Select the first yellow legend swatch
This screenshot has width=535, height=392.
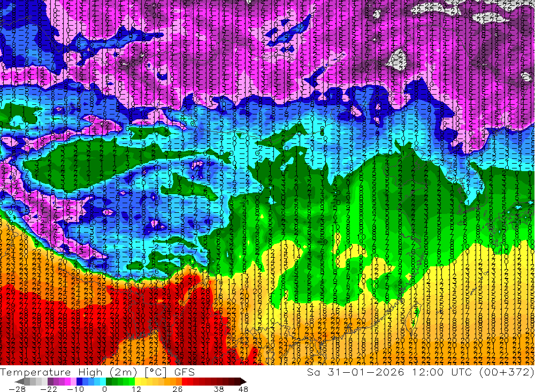tap(138, 381)
